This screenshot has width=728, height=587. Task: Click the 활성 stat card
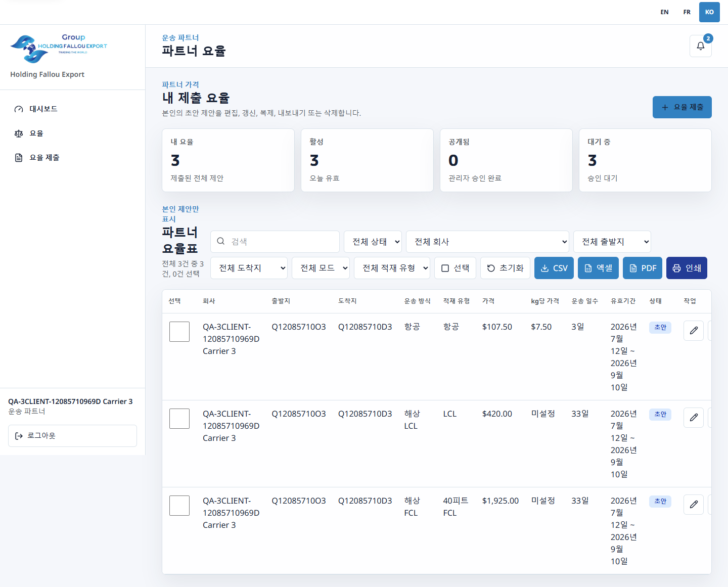point(367,160)
